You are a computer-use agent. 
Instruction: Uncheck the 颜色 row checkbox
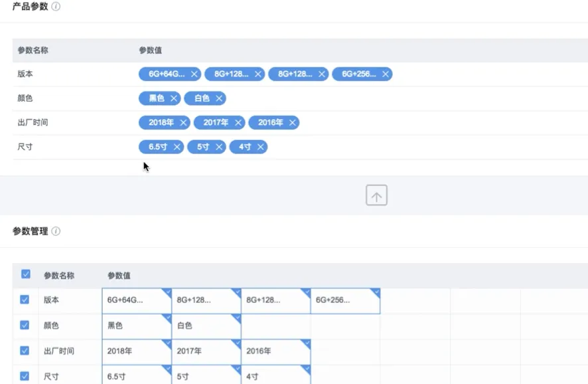coord(25,325)
